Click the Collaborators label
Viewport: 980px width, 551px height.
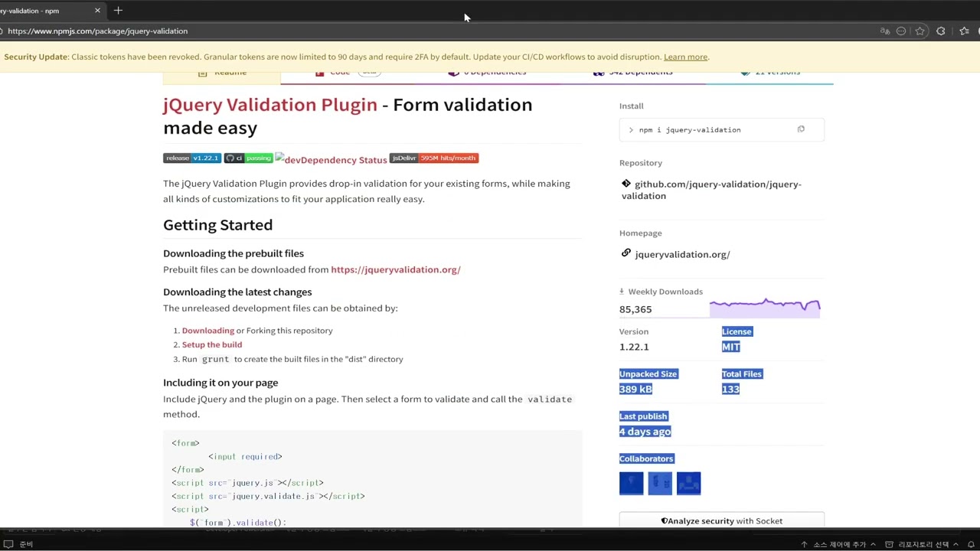click(x=646, y=458)
